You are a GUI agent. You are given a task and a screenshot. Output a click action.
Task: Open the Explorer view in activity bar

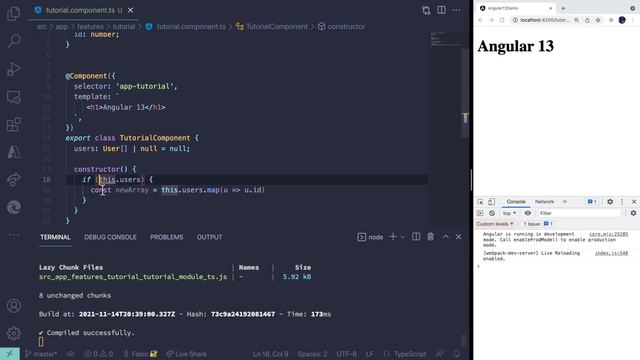click(x=13, y=13)
